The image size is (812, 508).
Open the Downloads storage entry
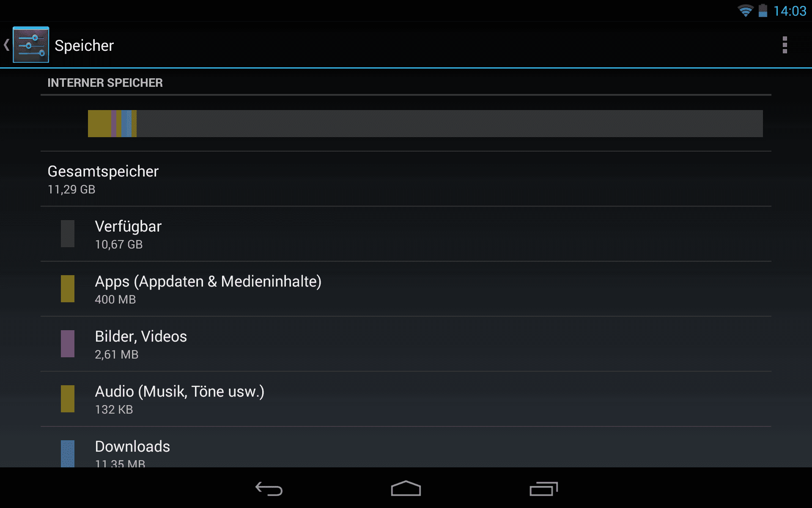(x=406, y=447)
